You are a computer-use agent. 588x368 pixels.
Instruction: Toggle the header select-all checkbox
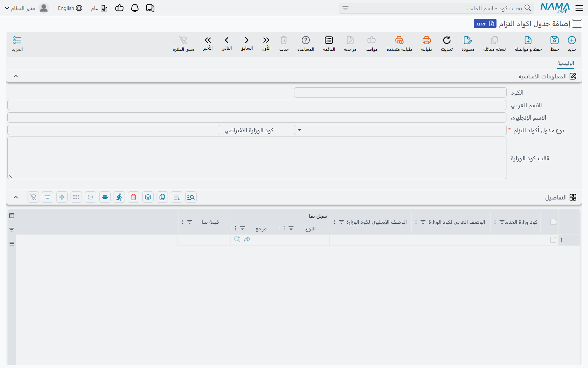(553, 222)
